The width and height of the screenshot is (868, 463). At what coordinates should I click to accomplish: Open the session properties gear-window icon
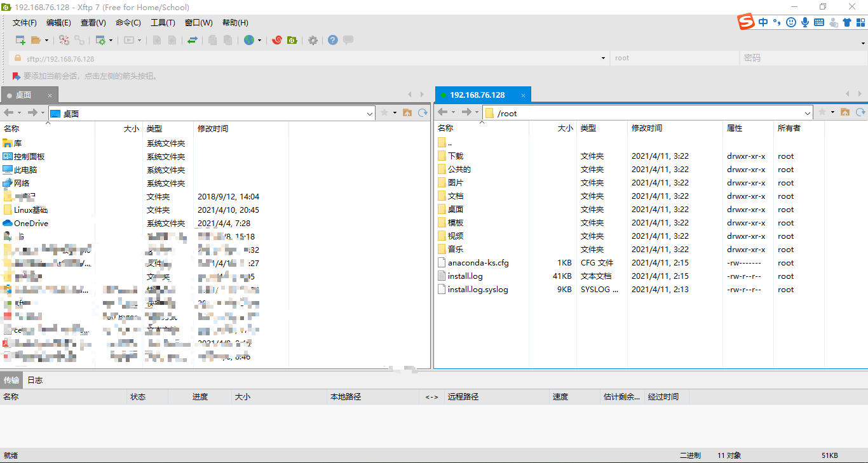pyautogui.click(x=100, y=40)
